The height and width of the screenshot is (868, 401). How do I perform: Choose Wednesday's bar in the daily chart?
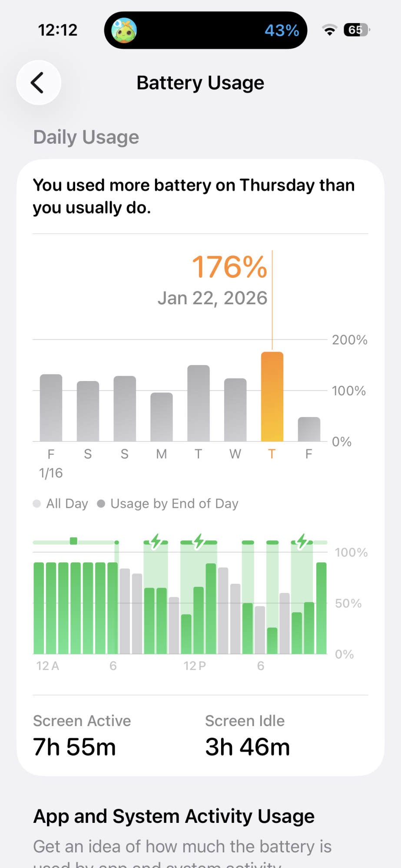click(235, 410)
